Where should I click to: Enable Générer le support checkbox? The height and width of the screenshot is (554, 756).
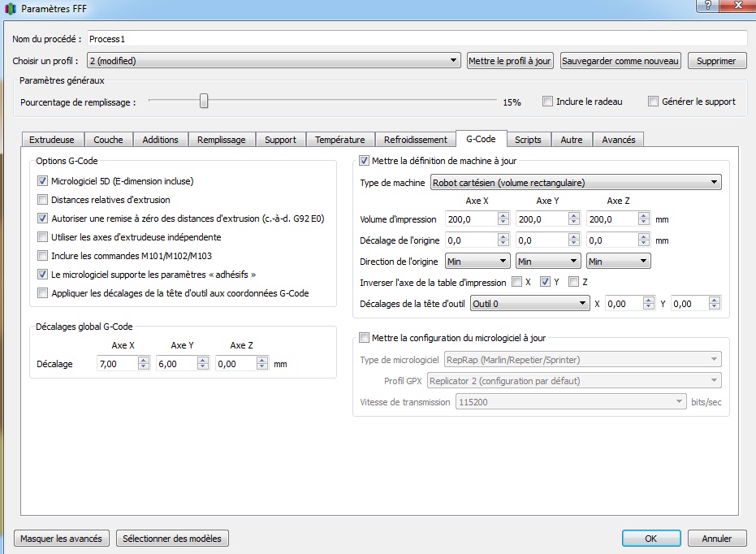[x=653, y=102]
